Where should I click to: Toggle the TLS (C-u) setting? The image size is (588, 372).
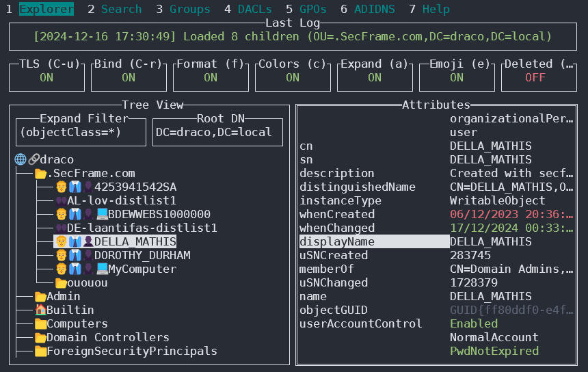pyautogui.click(x=46, y=77)
